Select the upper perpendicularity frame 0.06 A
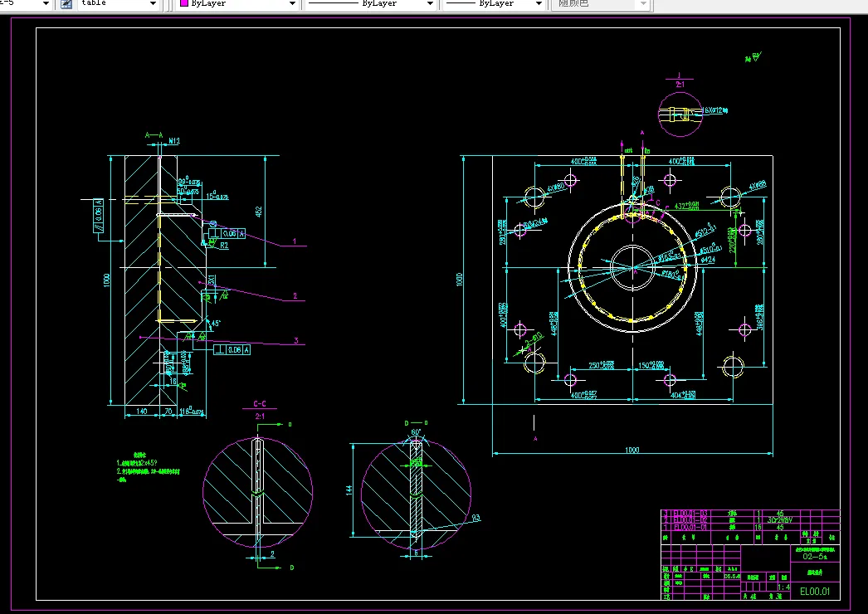868x614 pixels. pyautogui.click(x=227, y=234)
